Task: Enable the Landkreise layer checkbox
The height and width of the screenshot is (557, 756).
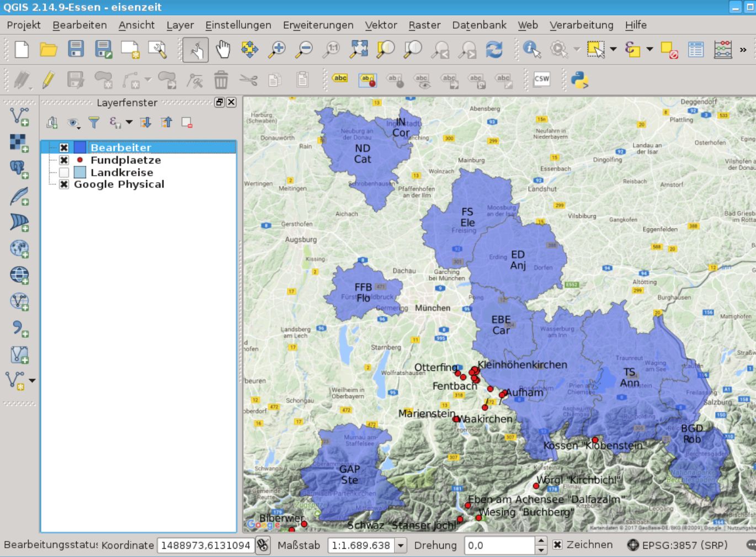Action: click(x=64, y=172)
